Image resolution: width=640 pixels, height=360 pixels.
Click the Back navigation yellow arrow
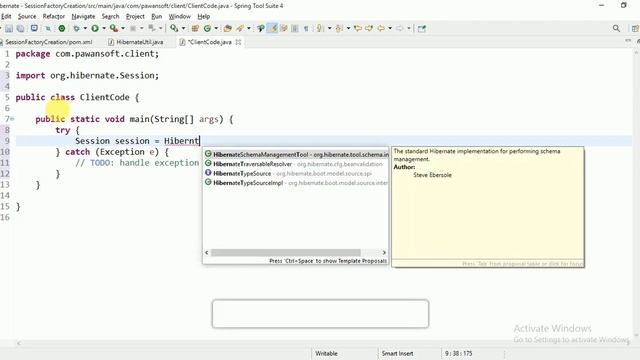[381, 28]
